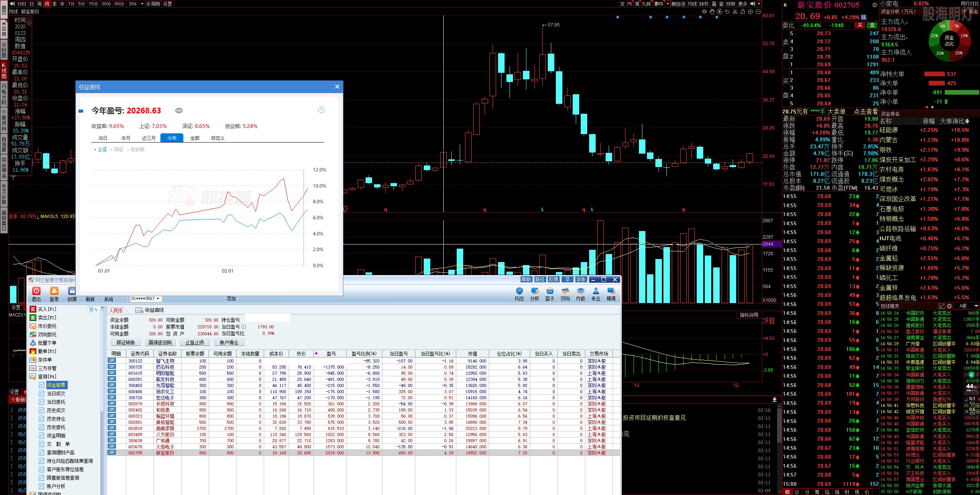Click red 买 button beside 委比
The height and width of the screenshot is (495, 980).
(860, 25)
